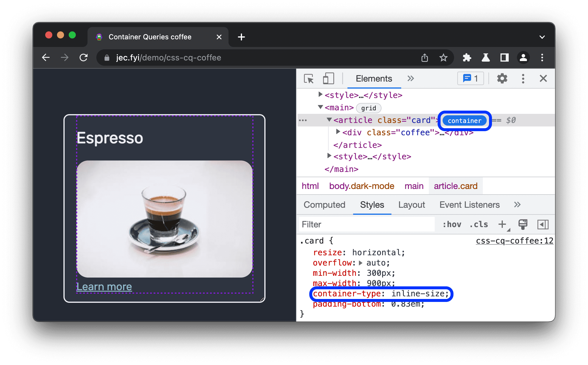Switch to the Layout tab

(x=411, y=205)
